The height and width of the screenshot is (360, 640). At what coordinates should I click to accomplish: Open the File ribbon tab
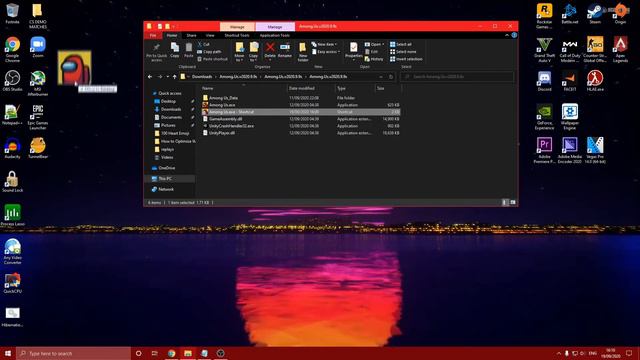153,36
